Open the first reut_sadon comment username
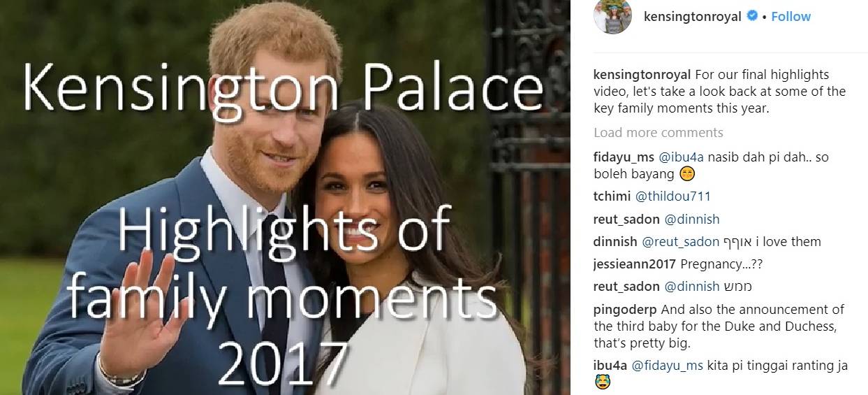The height and width of the screenshot is (395, 868). (x=626, y=219)
